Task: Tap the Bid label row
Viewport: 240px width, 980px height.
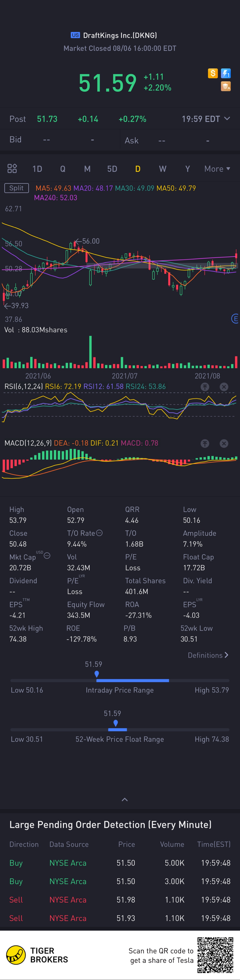Action: (x=60, y=140)
